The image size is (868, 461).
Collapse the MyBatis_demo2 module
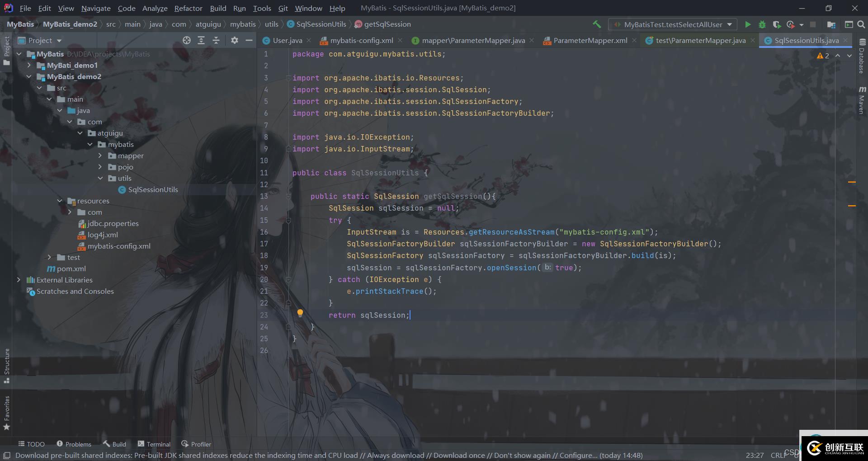pyautogui.click(x=29, y=76)
